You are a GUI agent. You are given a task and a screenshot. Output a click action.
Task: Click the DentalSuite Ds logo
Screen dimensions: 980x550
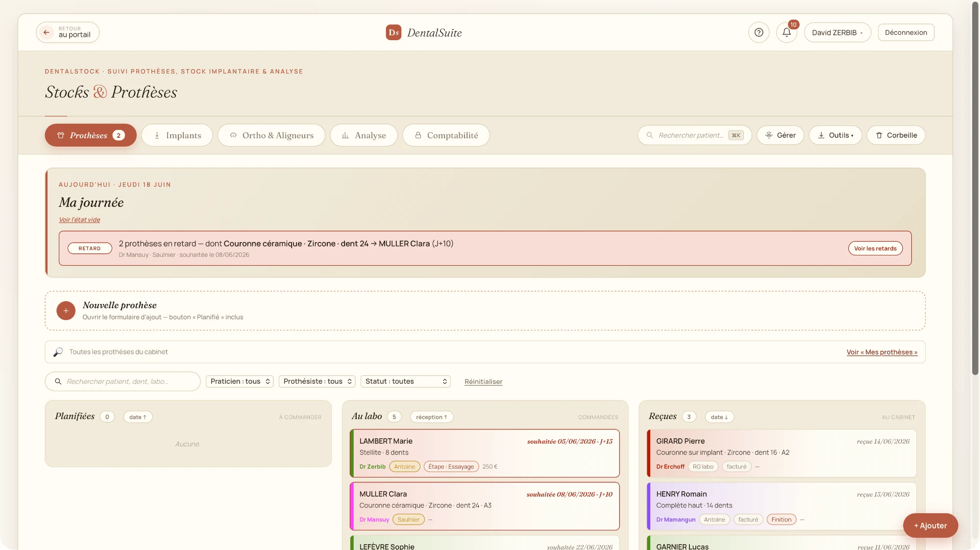(x=393, y=32)
